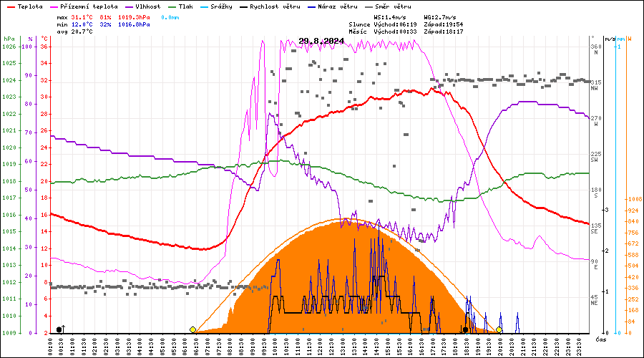Click the 12:00 tick on time axis
Image resolution: width=644 pixels, height=358 pixels.
click(x=319, y=345)
